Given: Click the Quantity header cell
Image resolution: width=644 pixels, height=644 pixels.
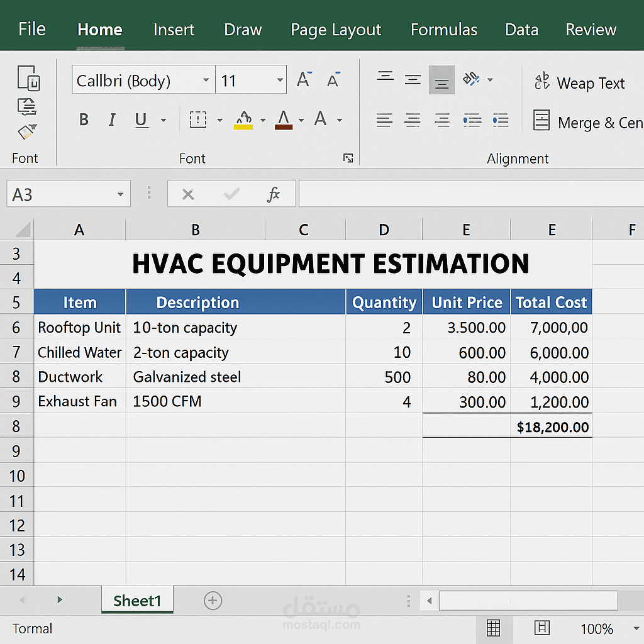Looking at the screenshot, I should 384,303.
